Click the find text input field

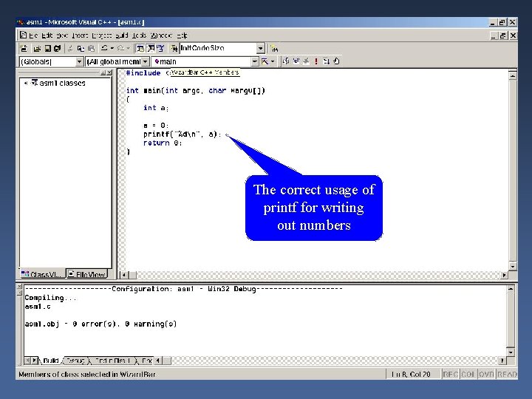click(218, 48)
